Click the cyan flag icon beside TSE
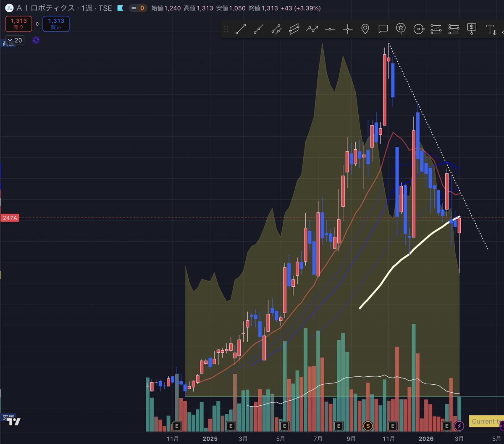This screenshot has height=444, width=504. coord(120,8)
